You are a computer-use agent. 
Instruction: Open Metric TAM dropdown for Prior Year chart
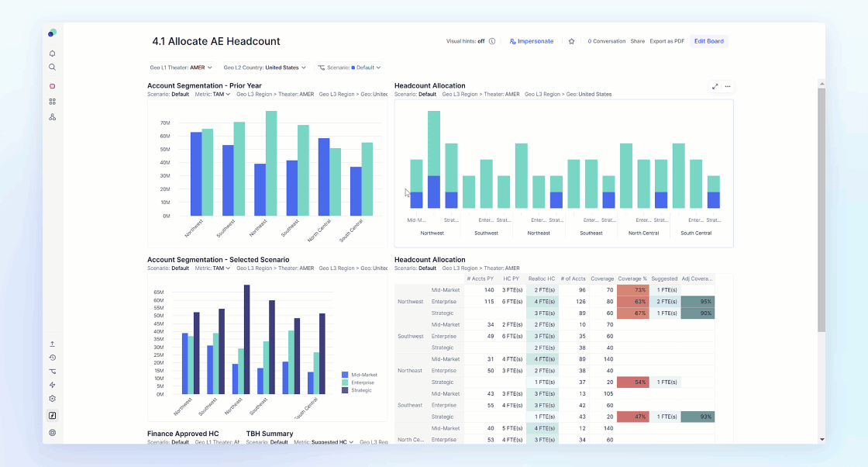[212, 94]
